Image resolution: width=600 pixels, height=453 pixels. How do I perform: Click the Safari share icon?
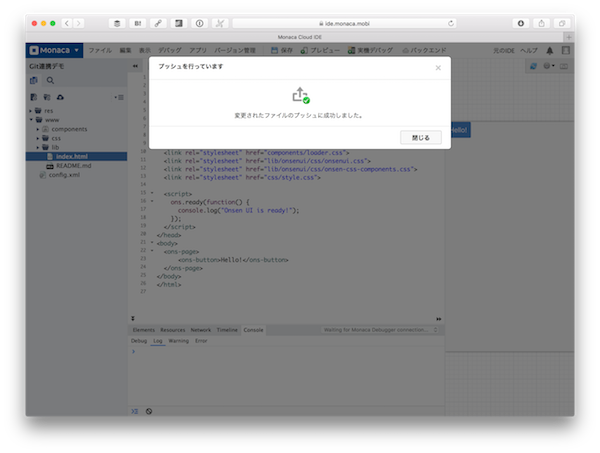point(541,23)
